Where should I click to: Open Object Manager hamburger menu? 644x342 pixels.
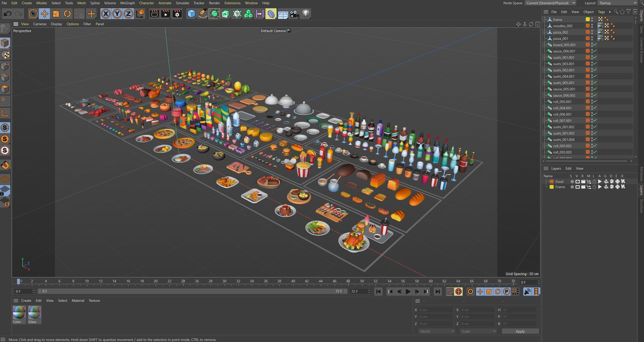pyautogui.click(x=546, y=12)
